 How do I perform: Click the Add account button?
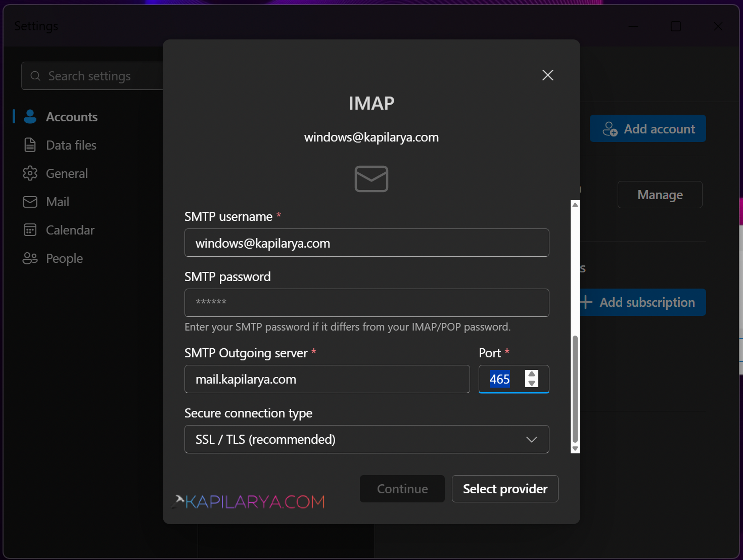648,129
